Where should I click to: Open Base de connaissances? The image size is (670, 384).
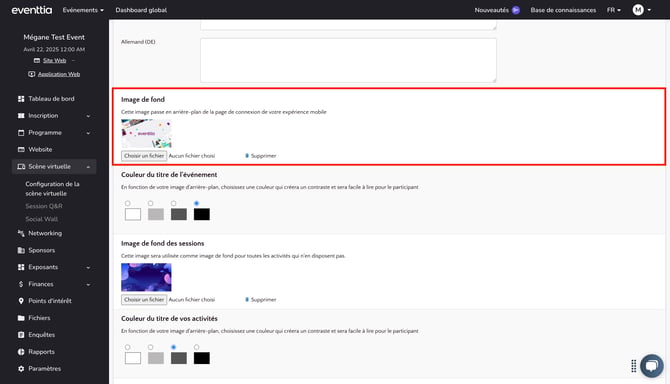click(x=563, y=10)
